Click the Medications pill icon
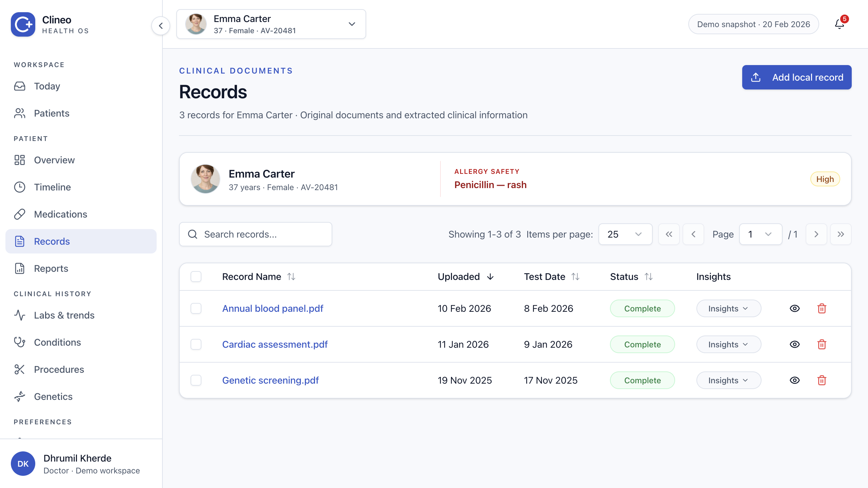The height and width of the screenshot is (488, 868). tap(20, 214)
